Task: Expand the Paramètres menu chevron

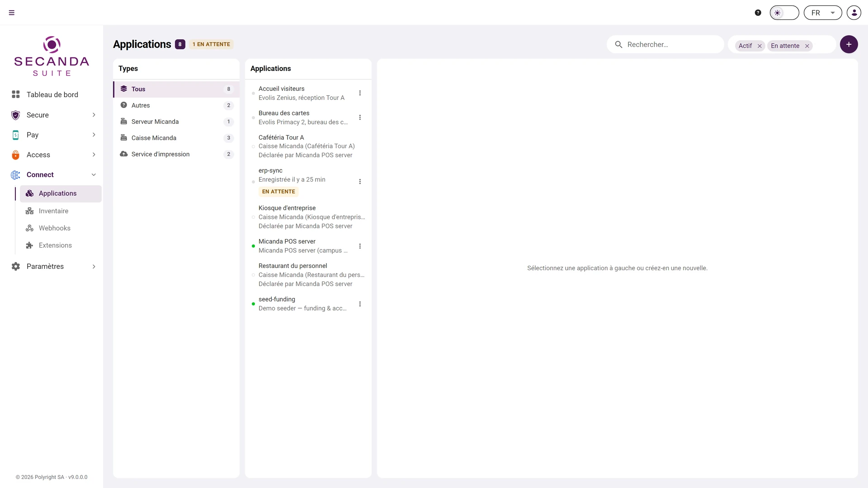Action: [94, 267]
